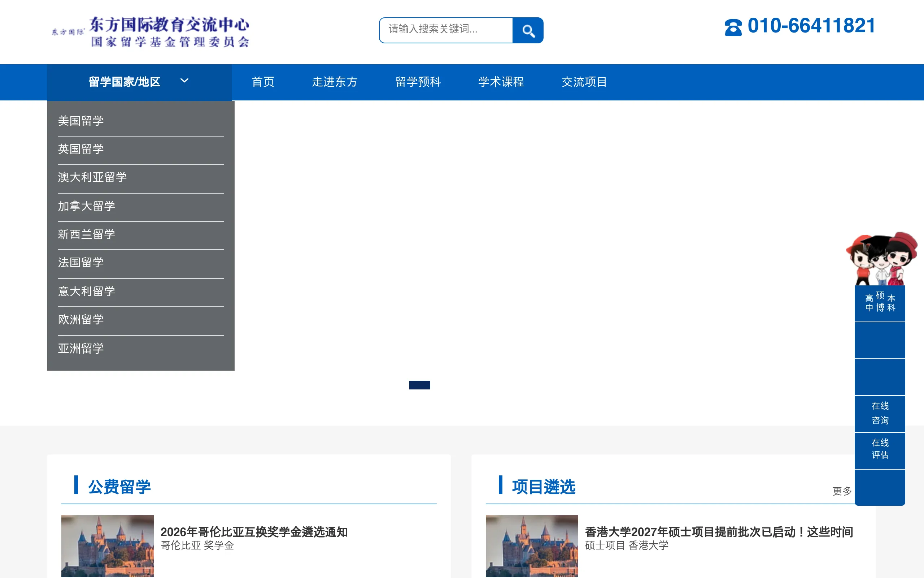Click 更多 in the 项目遴选 section
Image resolution: width=924 pixels, height=578 pixels.
point(842,491)
